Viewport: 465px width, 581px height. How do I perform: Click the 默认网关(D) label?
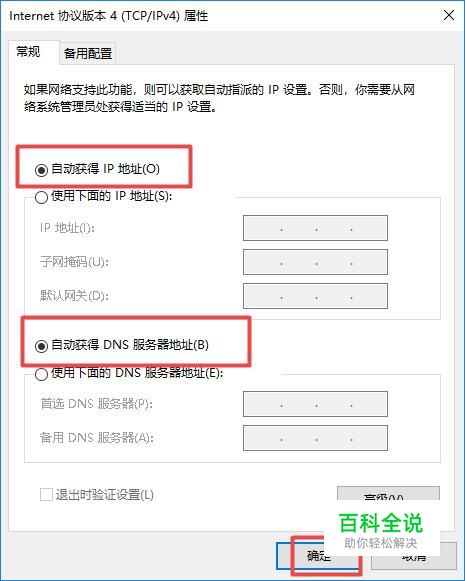pos(74,296)
